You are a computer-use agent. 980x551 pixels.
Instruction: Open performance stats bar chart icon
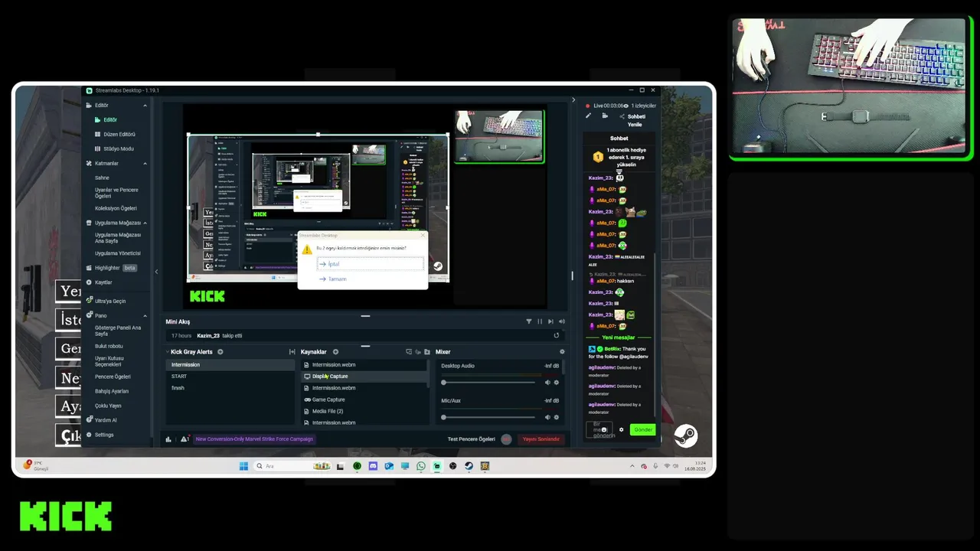pos(168,439)
